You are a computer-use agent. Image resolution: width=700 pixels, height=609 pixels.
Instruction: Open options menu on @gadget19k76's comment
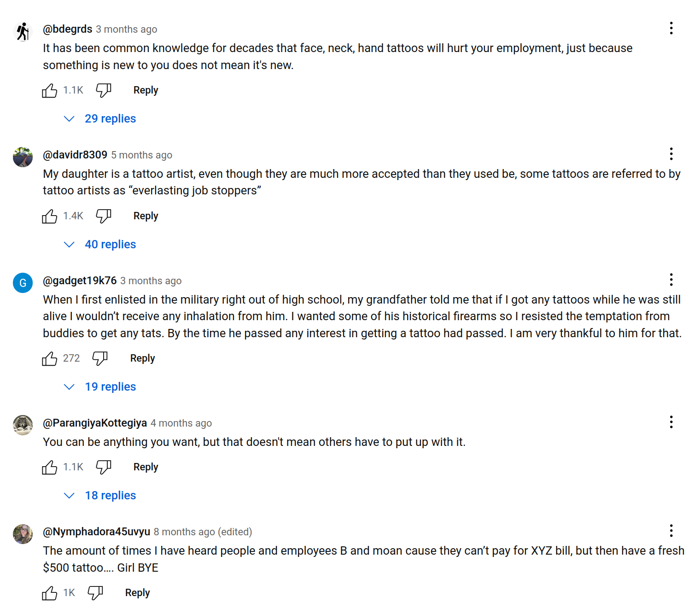click(x=671, y=280)
